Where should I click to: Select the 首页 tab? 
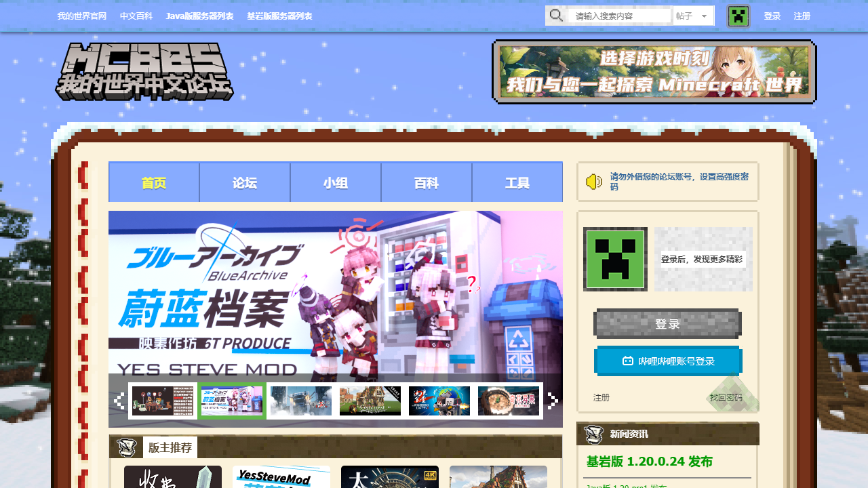tap(154, 182)
